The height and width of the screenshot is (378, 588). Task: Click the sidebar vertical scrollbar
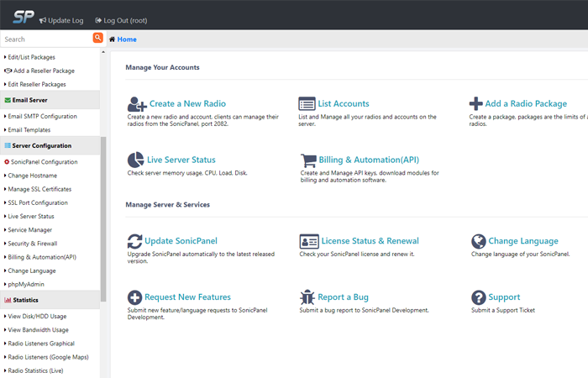[103, 218]
